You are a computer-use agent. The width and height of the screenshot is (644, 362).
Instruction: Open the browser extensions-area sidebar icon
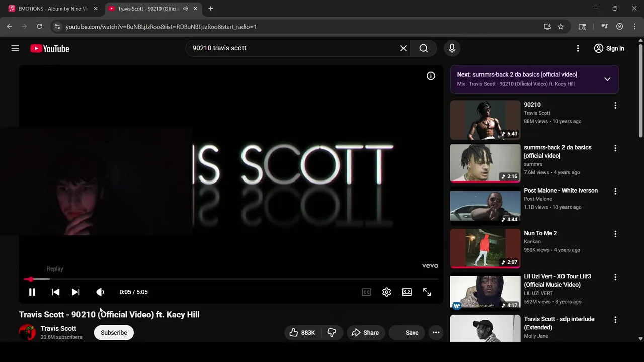click(x=582, y=27)
